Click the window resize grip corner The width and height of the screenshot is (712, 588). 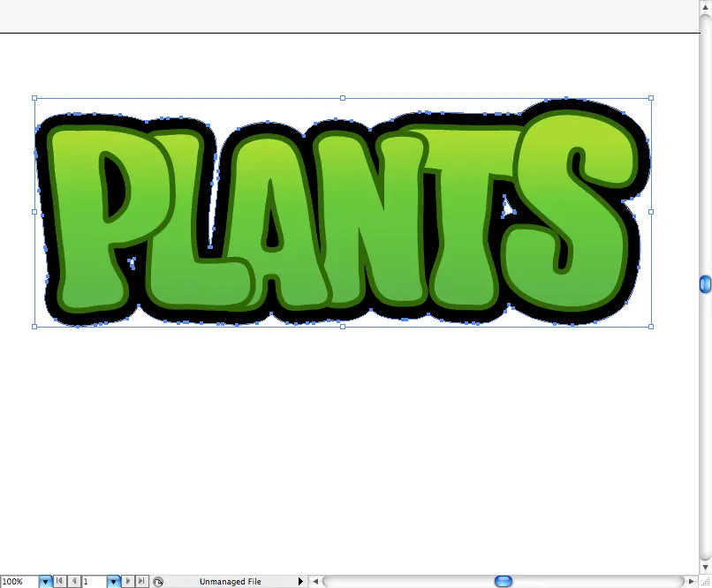[706, 582]
